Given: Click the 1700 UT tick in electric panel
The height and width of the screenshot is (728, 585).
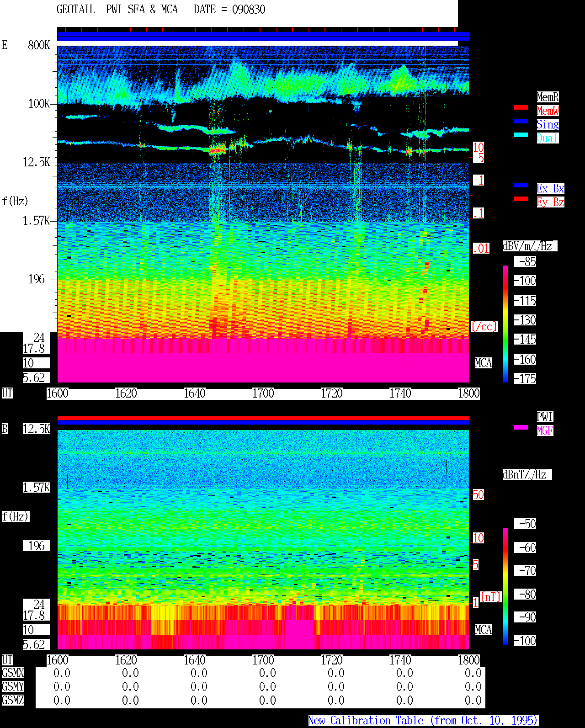Looking at the screenshot, I should (263, 393).
